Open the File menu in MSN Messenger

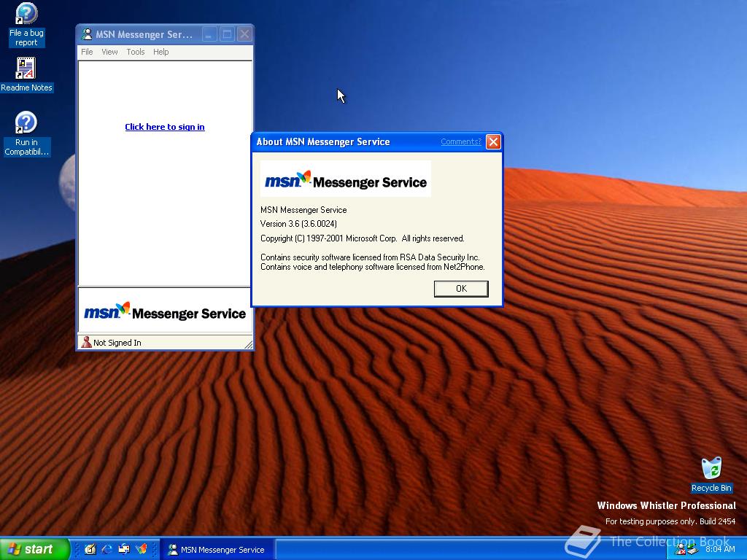[87, 52]
